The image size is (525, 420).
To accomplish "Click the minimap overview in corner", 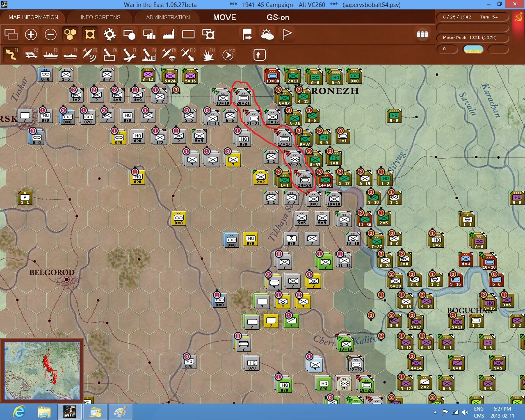I will click(x=42, y=371).
